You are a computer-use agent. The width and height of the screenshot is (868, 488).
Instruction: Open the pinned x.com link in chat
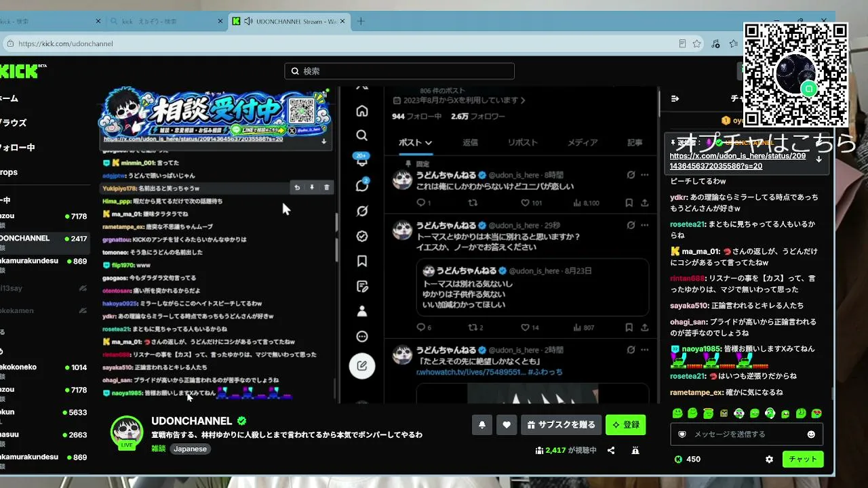(x=738, y=161)
